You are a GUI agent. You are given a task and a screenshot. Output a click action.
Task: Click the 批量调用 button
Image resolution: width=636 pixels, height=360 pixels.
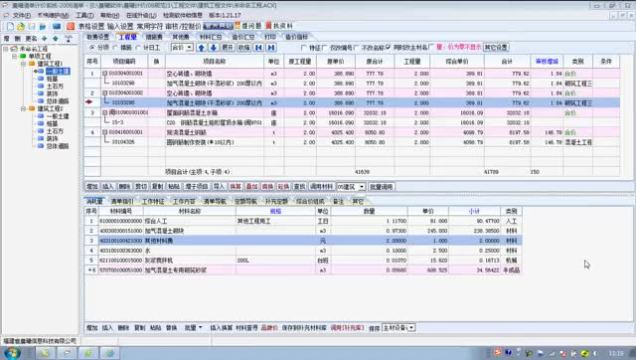(x=381, y=187)
